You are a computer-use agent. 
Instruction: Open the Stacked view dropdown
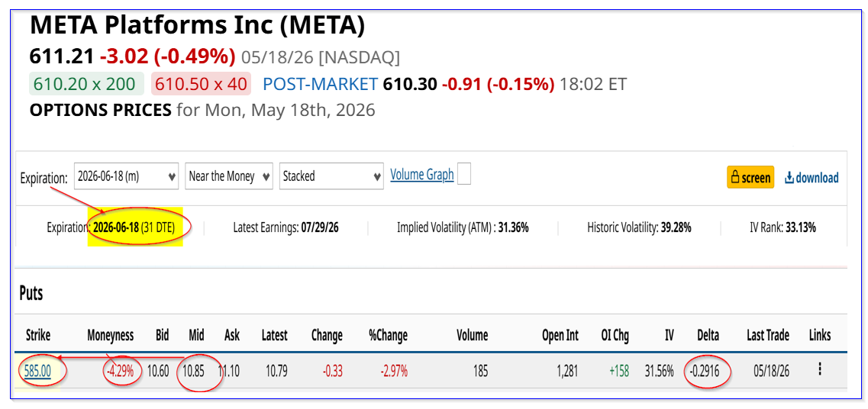pyautogui.click(x=331, y=176)
